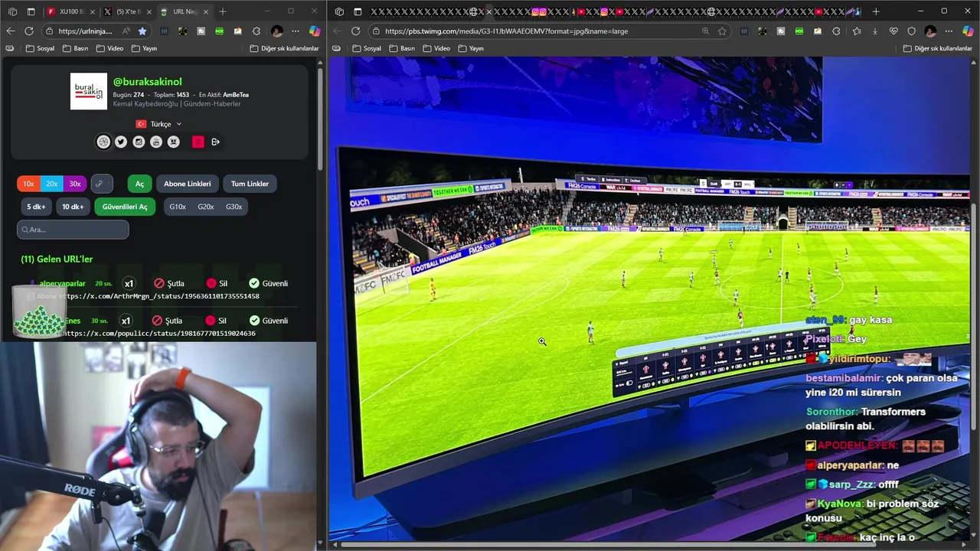Open left browser settings and more menu
This screenshot has width=980, height=551.
(296, 31)
